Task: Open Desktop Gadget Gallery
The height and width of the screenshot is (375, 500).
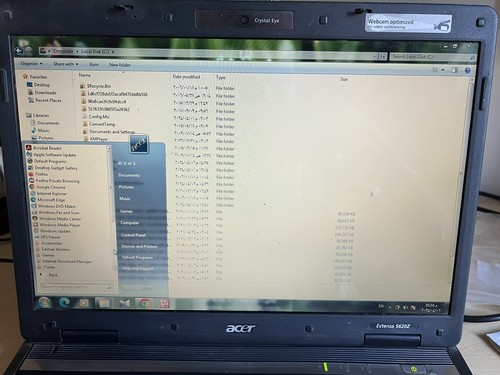Action: click(56, 168)
